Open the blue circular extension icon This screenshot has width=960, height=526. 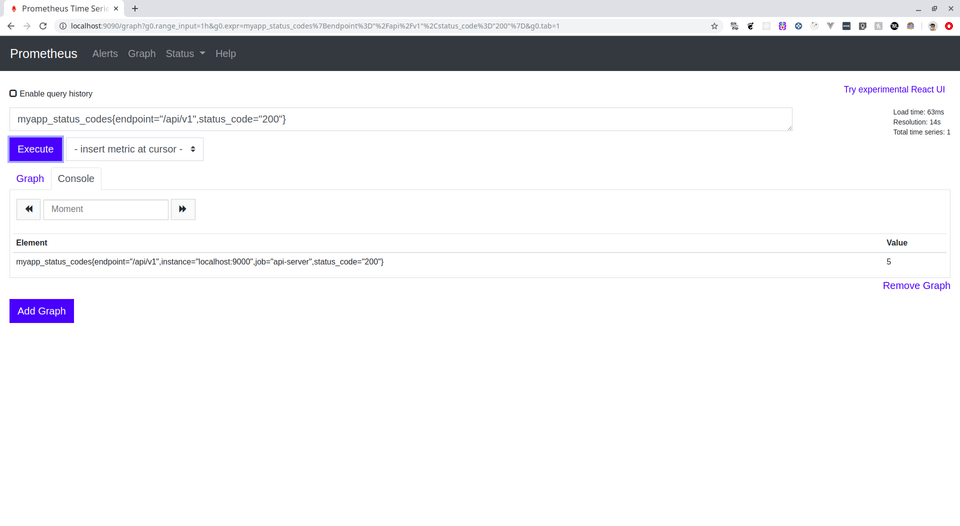(798, 26)
